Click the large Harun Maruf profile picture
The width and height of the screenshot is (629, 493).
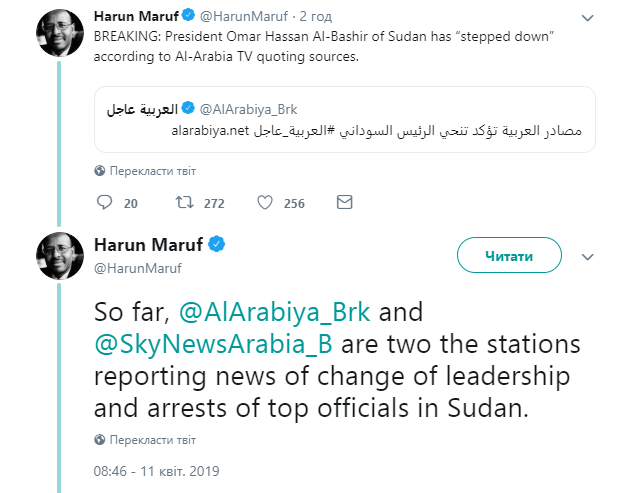(60, 257)
